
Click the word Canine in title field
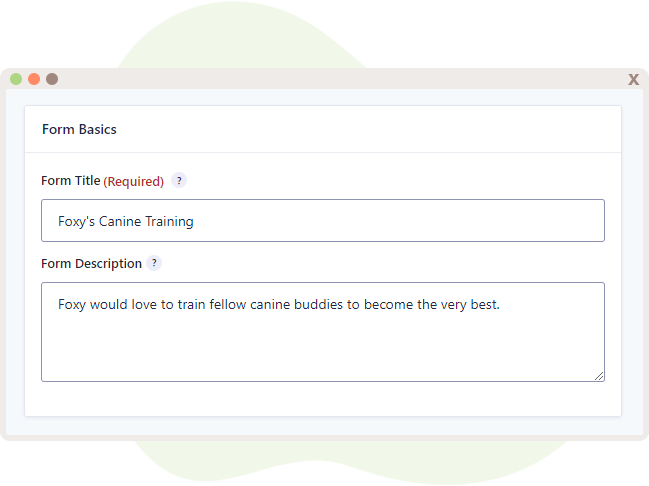[120, 221]
